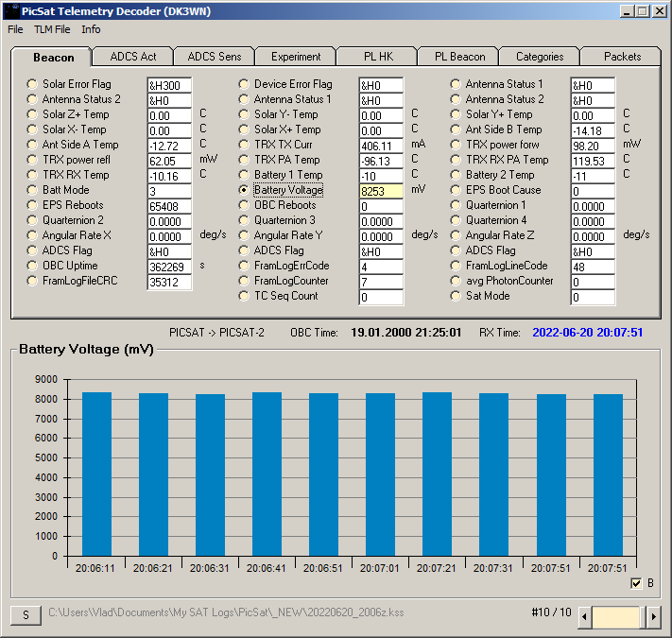Click the OBC Uptime value 362269

(169, 267)
